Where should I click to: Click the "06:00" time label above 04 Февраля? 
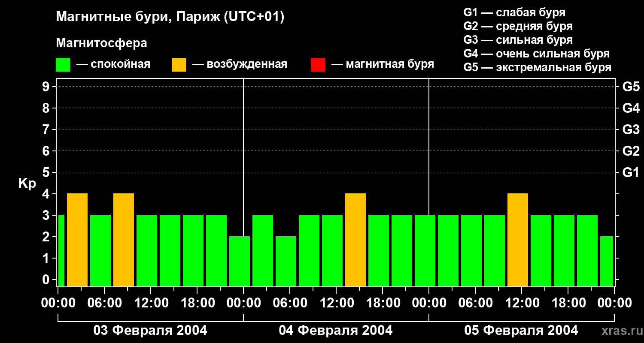point(290,303)
